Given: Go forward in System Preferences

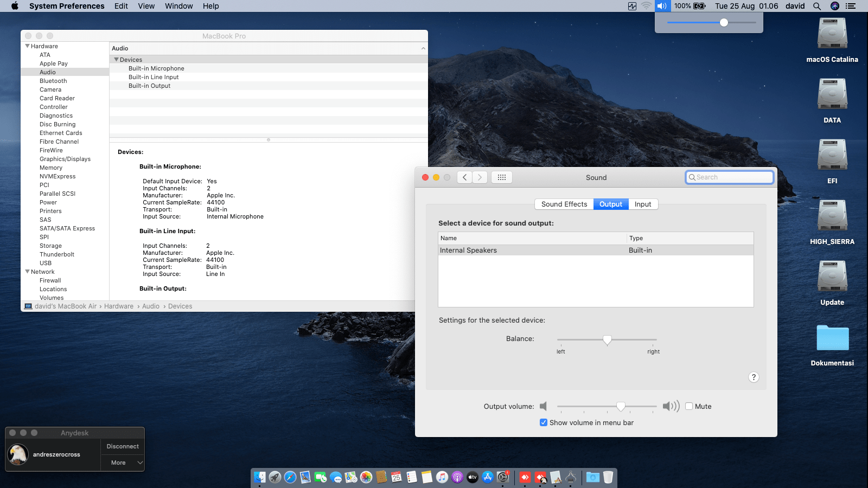Looking at the screenshot, I should 480,177.
